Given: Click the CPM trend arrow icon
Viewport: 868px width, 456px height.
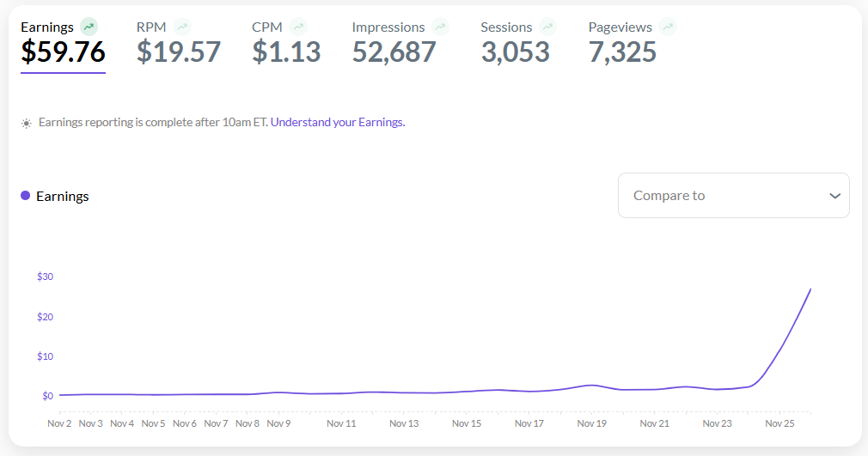Looking at the screenshot, I should pos(297,27).
